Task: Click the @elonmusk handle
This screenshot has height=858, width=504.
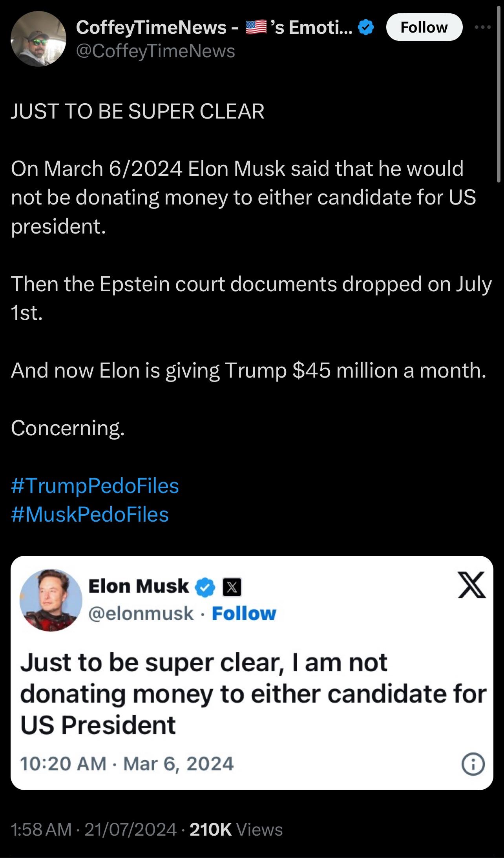Action: pyautogui.click(x=141, y=613)
